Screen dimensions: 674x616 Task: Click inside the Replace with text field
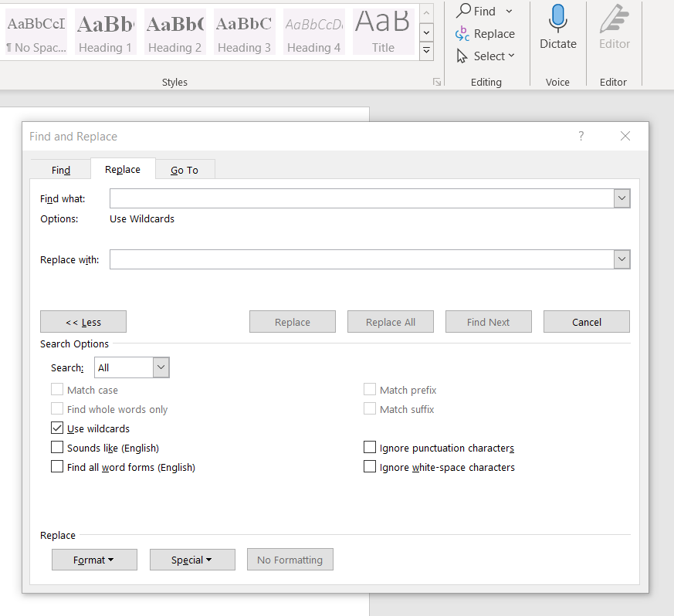coord(361,259)
